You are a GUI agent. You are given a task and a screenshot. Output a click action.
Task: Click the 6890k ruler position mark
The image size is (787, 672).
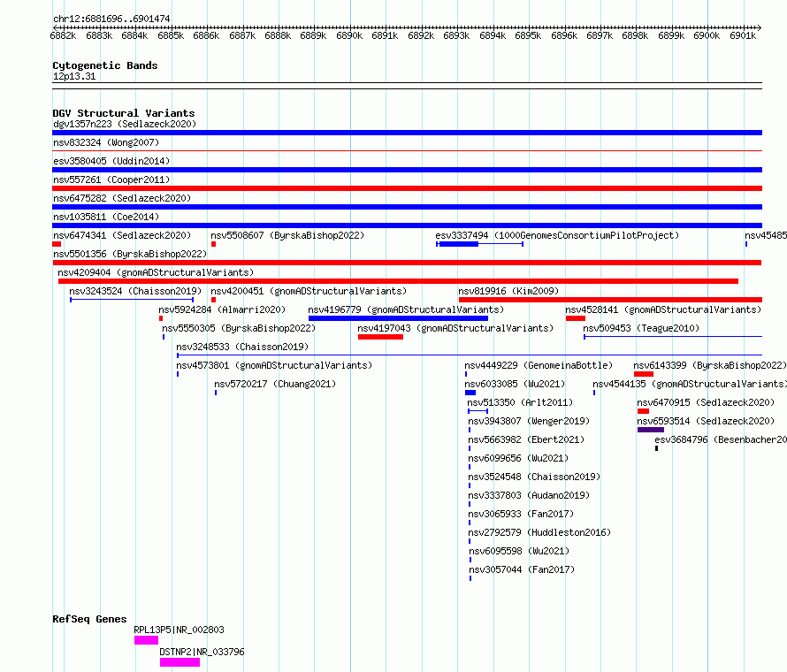tap(349, 35)
